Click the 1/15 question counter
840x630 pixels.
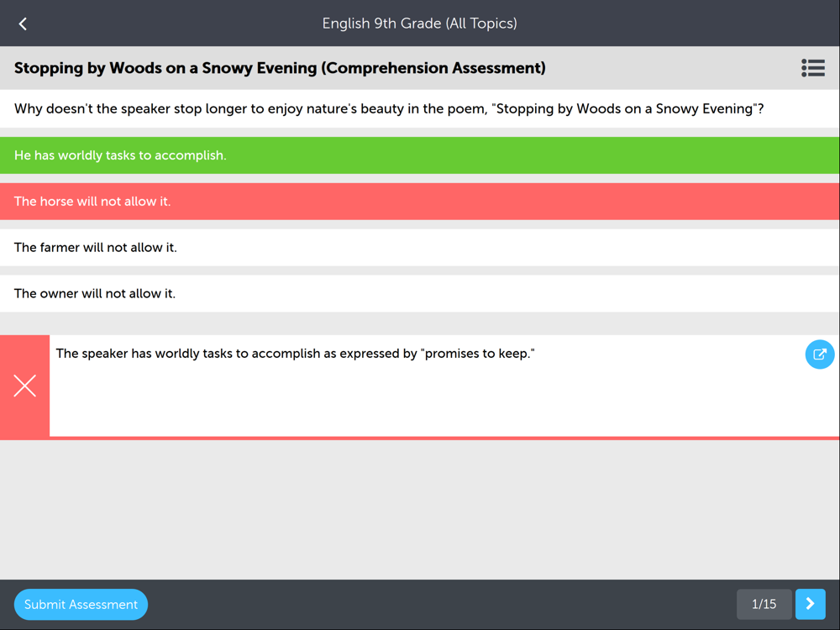(x=764, y=604)
